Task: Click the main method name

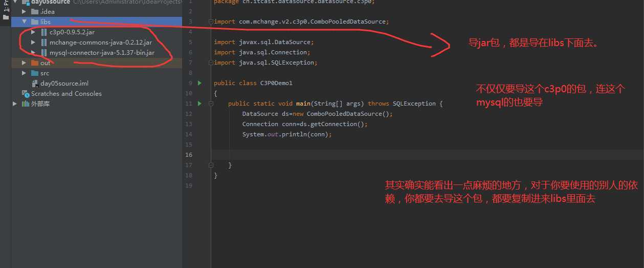Action: click(x=303, y=104)
